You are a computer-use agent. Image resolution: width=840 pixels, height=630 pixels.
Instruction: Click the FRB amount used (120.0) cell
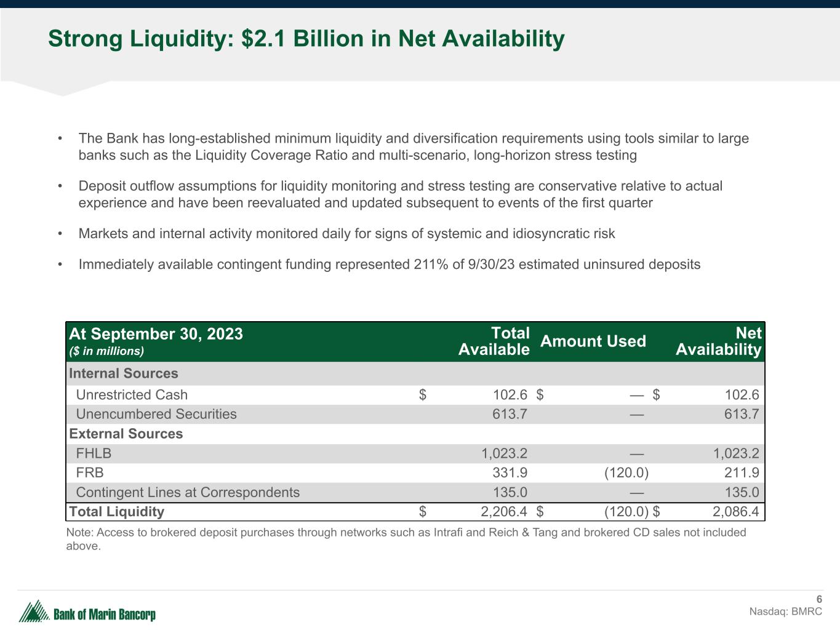click(625, 473)
